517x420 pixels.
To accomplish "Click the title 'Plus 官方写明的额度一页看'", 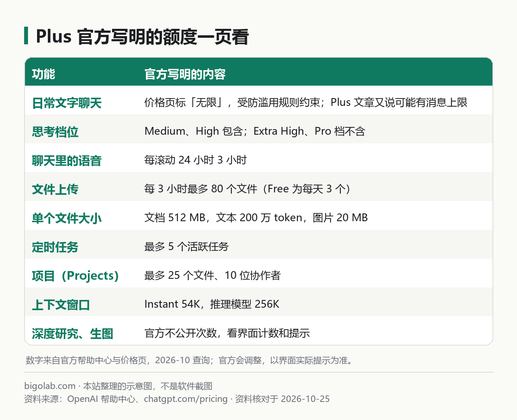I will [x=142, y=37].
